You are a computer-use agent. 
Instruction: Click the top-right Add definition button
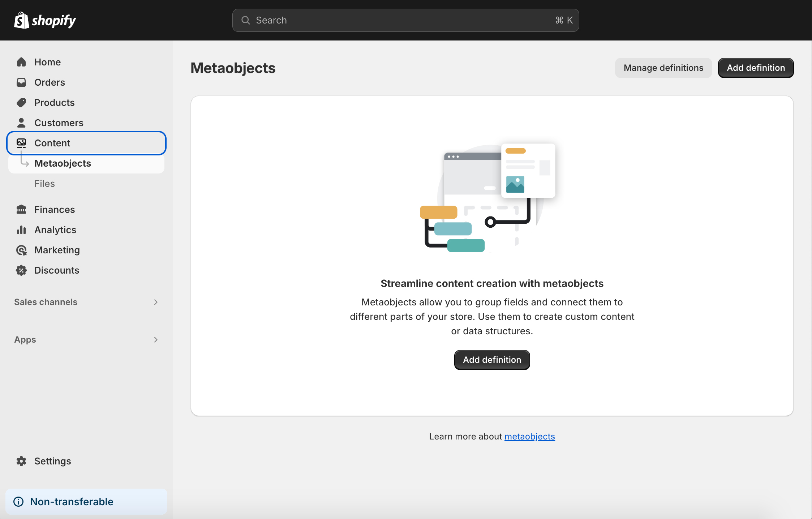pyautogui.click(x=756, y=68)
